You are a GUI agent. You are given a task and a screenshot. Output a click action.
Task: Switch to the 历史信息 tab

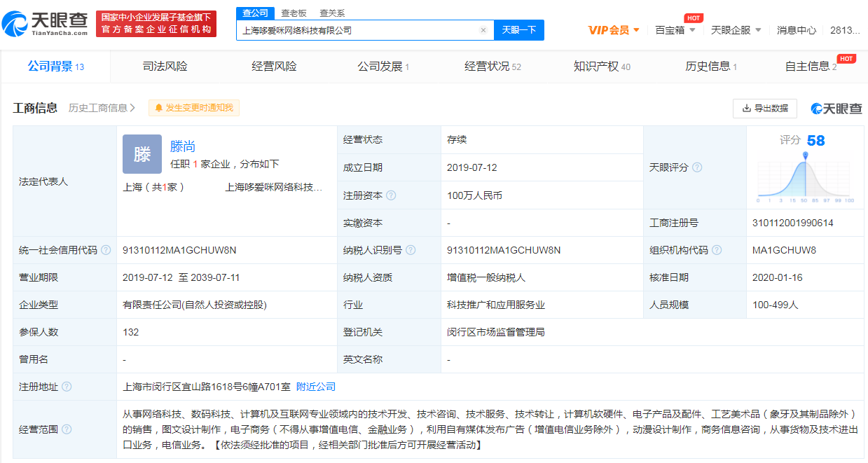(x=711, y=67)
